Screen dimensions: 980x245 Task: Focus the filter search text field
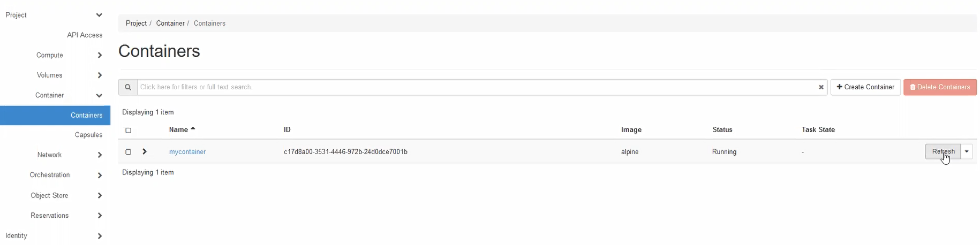point(477,87)
